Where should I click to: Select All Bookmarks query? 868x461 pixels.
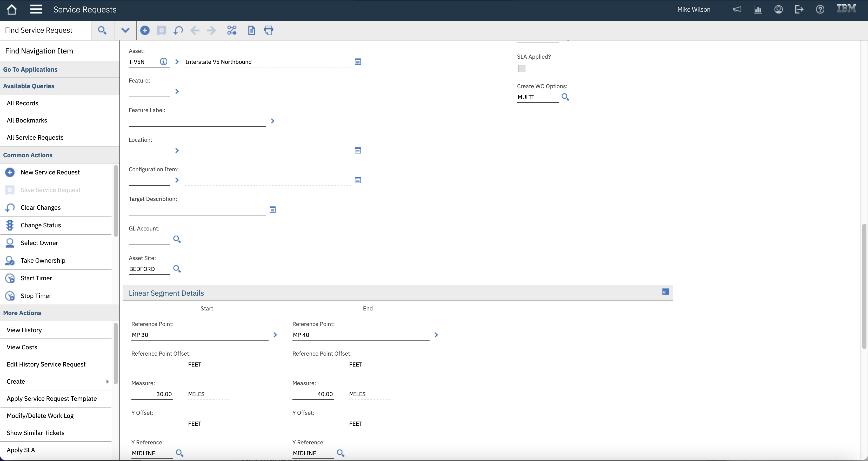(27, 120)
